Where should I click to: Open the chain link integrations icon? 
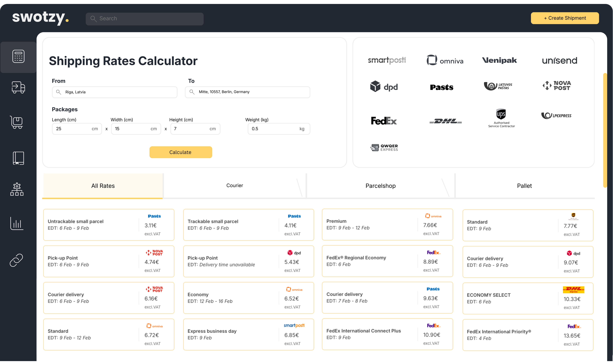pyautogui.click(x=16, y=260)
